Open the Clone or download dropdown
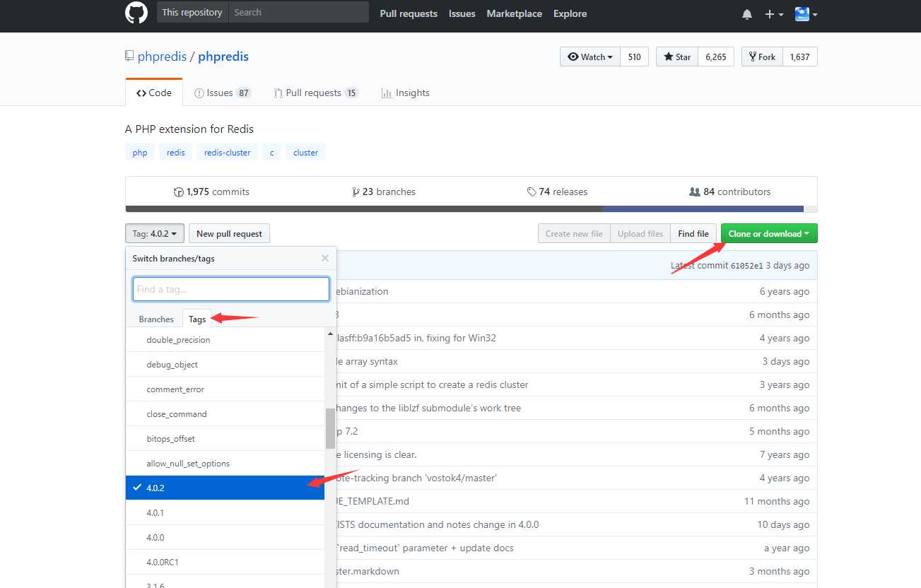Screen dimensions: 921x588 pyautogui.click(x=769, y=234)
